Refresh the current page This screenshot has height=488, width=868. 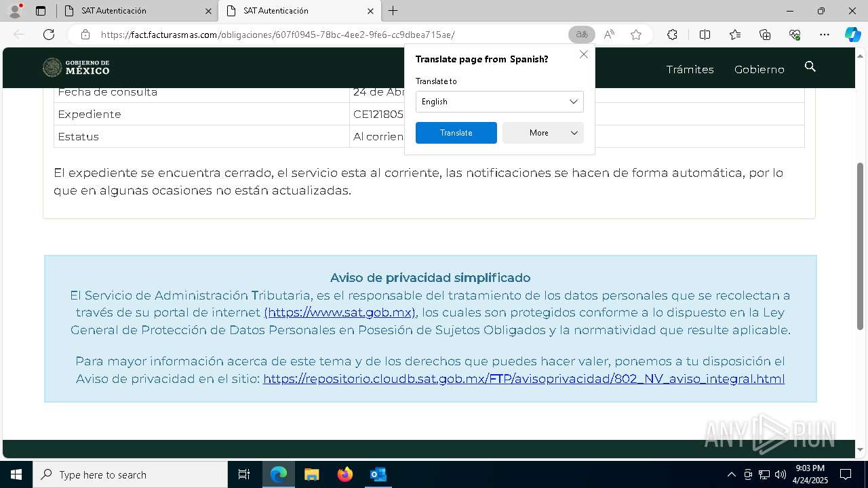click(49, 35)
